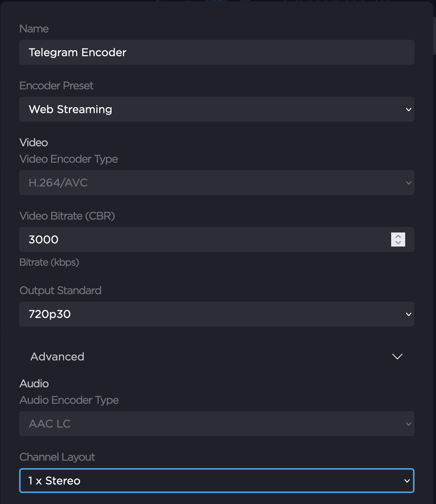
Task: Expand the Advanced section chevron
Action: coord(397,357)
